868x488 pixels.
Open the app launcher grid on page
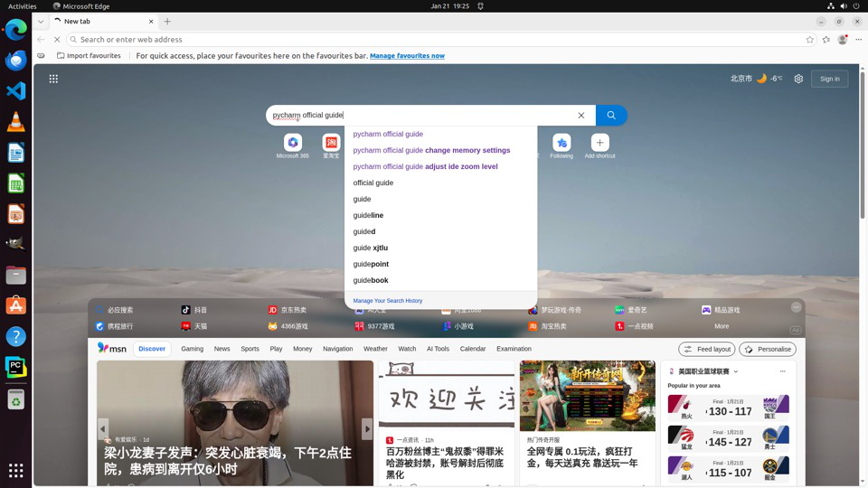pyautogui.click(x=53, y=79)
